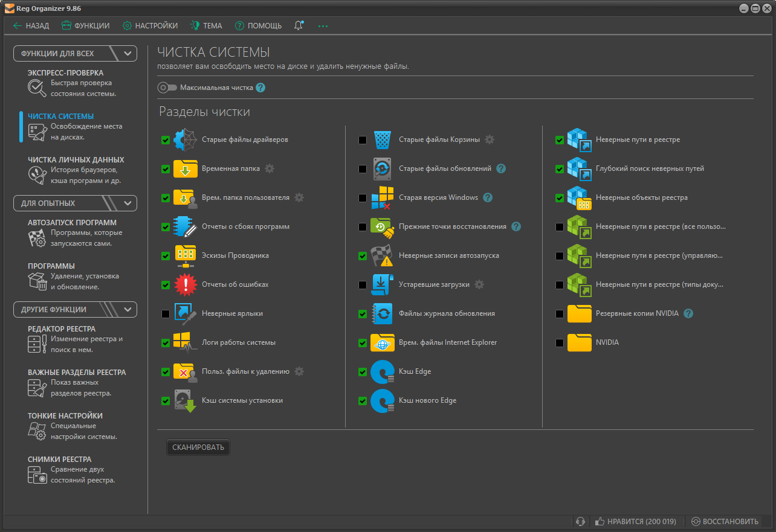Collapse the ФУНКЦИИ ДЛЯ ВСЕХ section
776x532 pixels.
128,54
